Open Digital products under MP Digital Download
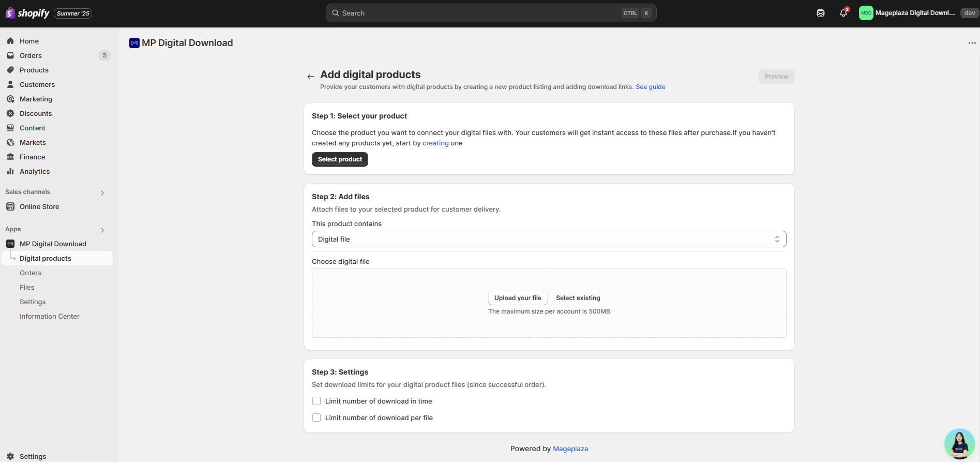The image size is (980, 462). pyautogui.click(x=57, y=258)
